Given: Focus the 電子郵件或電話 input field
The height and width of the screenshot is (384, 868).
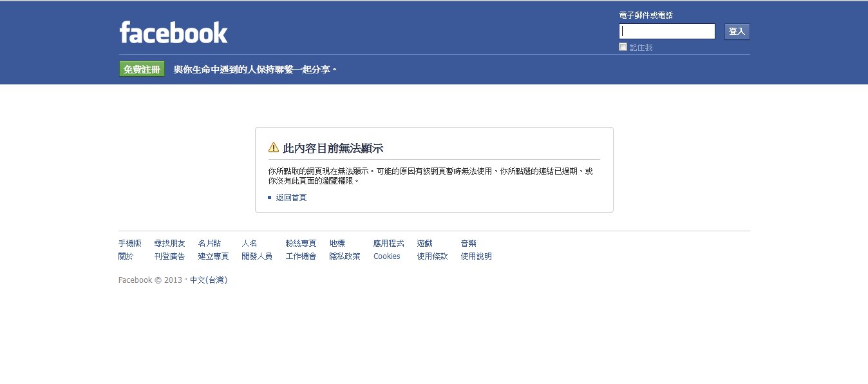Looking at the screenshot, I should [667, 31].
